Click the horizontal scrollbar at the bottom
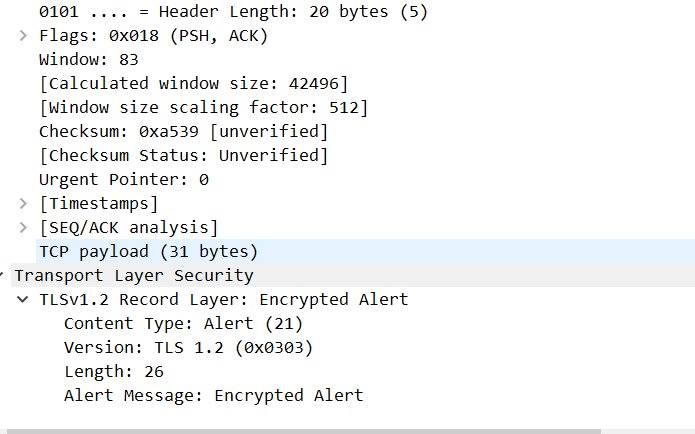695x434 pixels. [304, 431]
